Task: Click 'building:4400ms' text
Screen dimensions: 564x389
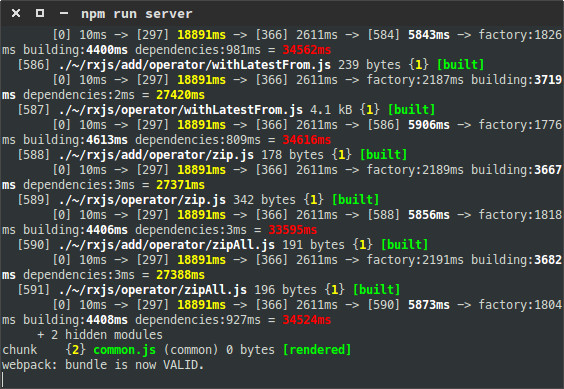Action: (75, 50)
